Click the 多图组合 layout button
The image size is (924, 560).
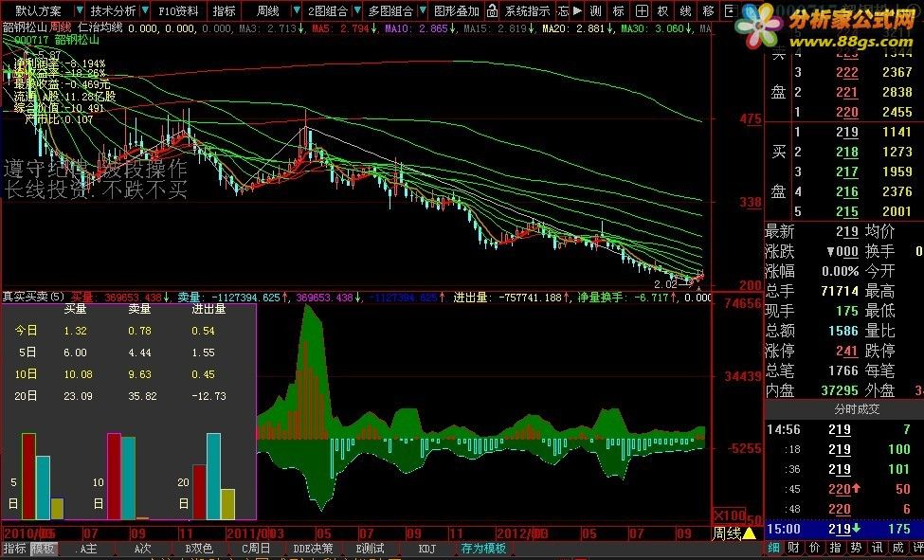390,10
